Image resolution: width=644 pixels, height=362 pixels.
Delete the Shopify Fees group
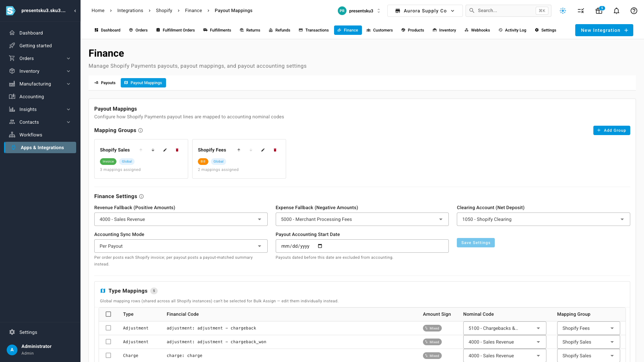coord(275,150)
